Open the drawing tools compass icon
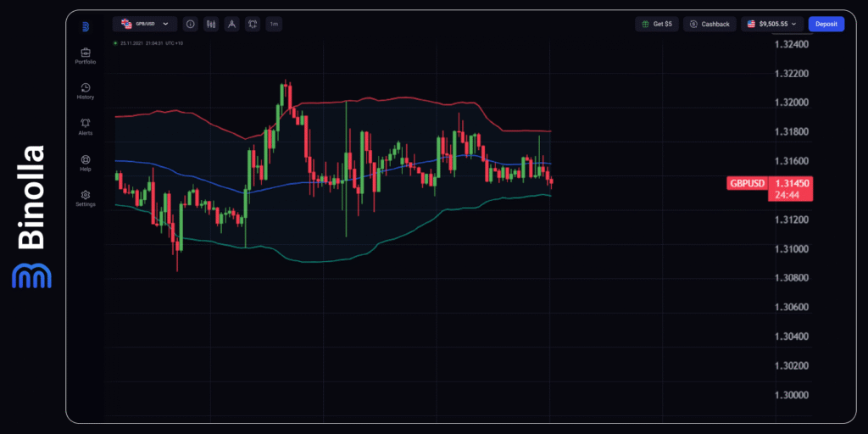 232,24
